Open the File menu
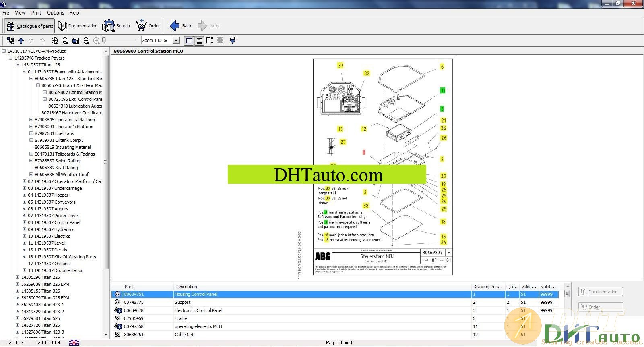Screen dimensions: 644x347 click(6, 13)
